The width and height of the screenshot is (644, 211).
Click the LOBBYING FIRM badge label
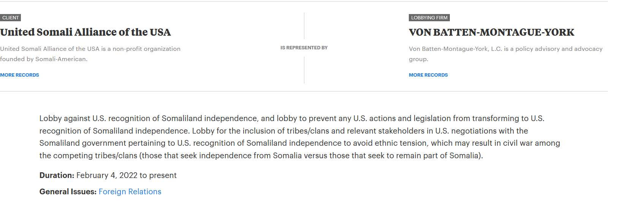429,18
